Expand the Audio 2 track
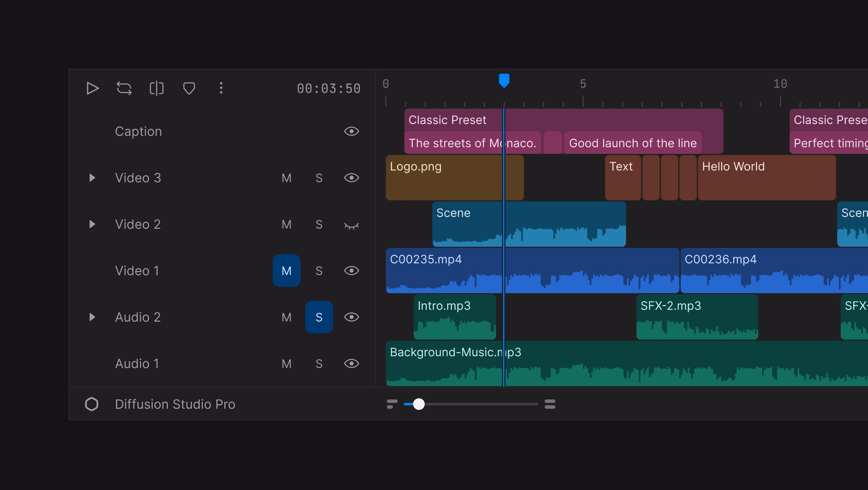The width and height of the screenshot is (868, 490). (x=92, y=317)
